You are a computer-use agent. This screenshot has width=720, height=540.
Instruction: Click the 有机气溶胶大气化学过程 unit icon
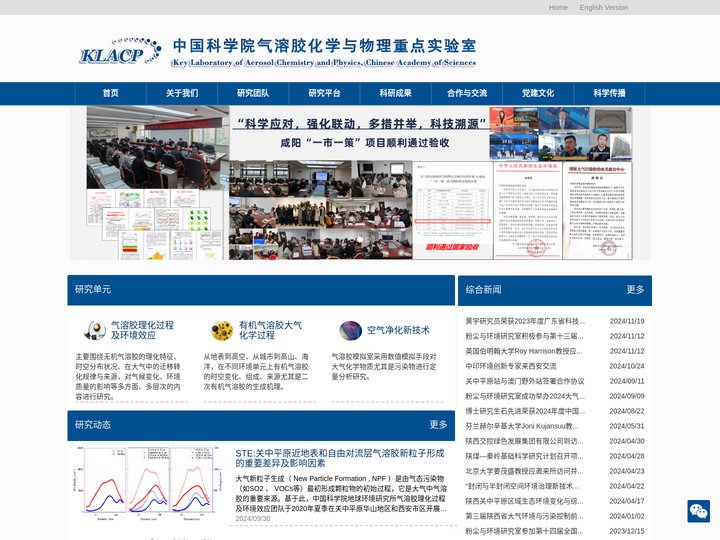tap(222, 330)
